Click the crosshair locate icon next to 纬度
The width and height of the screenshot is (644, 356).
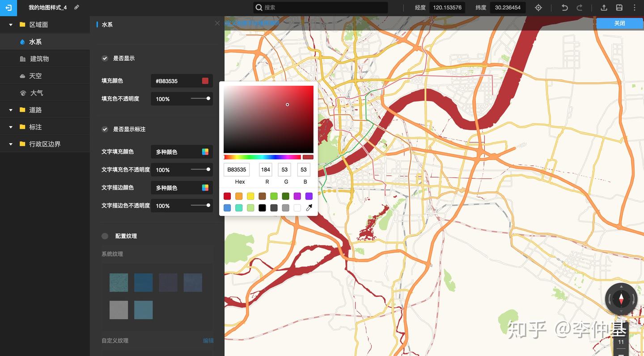coord(538,8)
